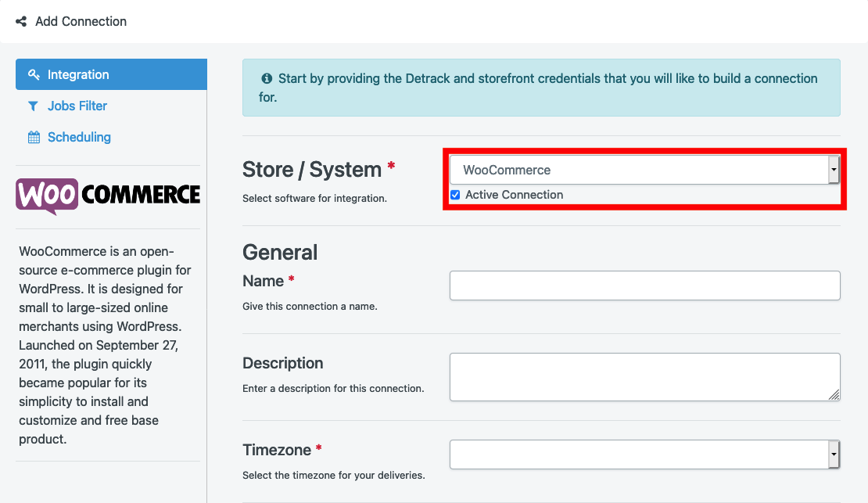
Task: Click the Name input field
Action: 645,286
